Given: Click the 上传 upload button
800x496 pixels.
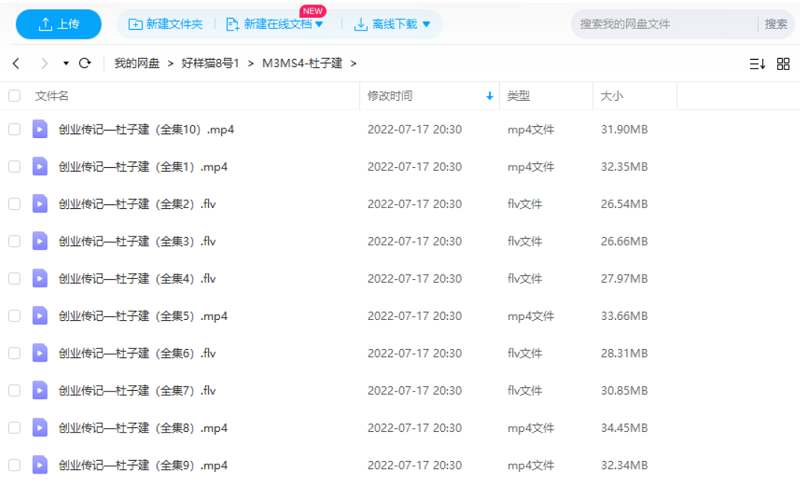Looking at the screenshot, I should tap(58, 24).
